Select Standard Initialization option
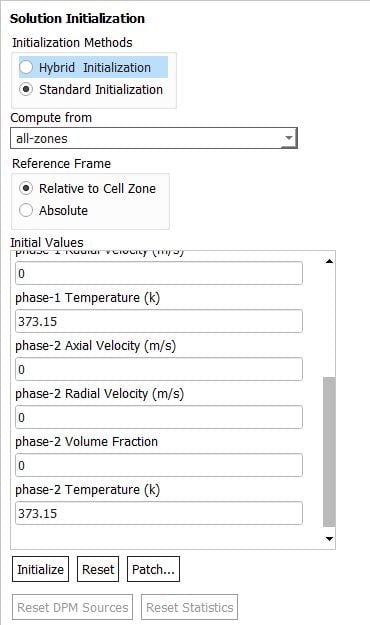The width and height of the screenshot is (370, 625). (x=26, y=89)
